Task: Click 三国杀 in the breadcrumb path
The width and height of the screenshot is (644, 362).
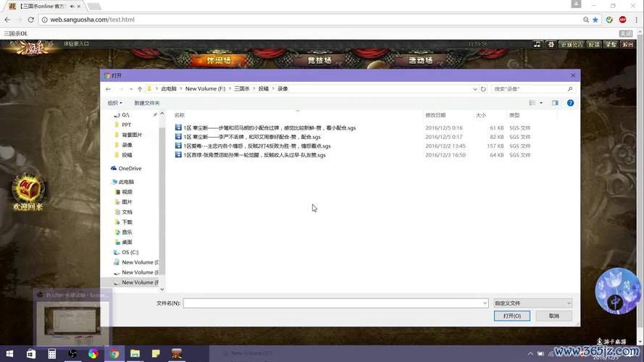Action: (x=242, y=88)
